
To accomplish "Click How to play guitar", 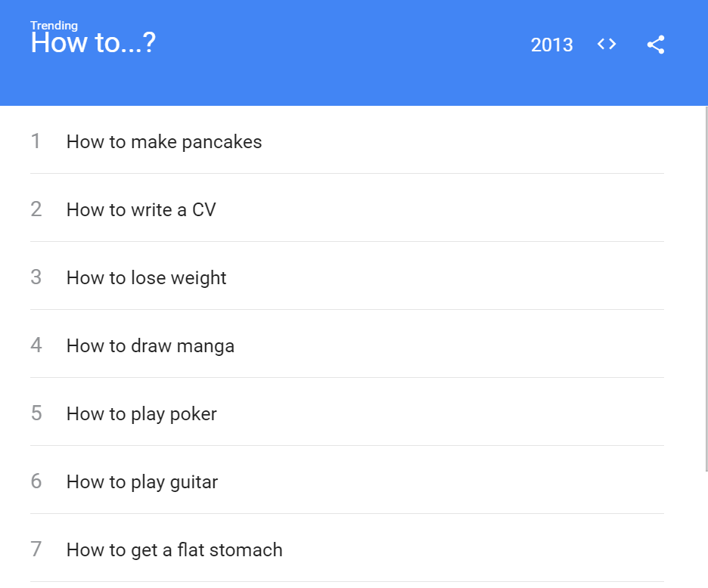I will pos(141,481).
